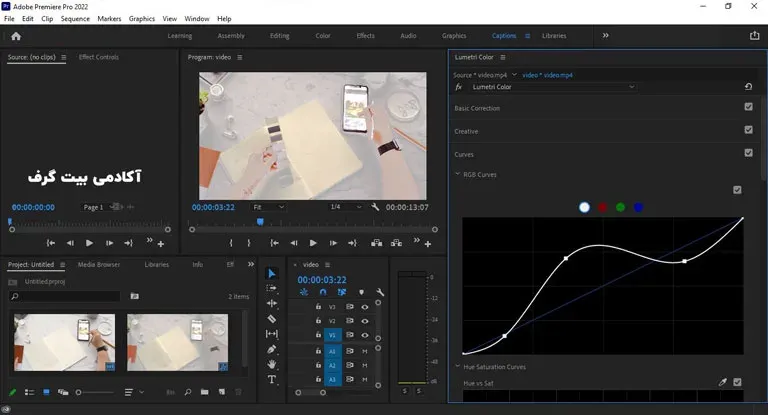The height and width of the screenshot is (415, 768).
Task: Reset the Lumetri Color effect
Action: [x=748, y=87]
